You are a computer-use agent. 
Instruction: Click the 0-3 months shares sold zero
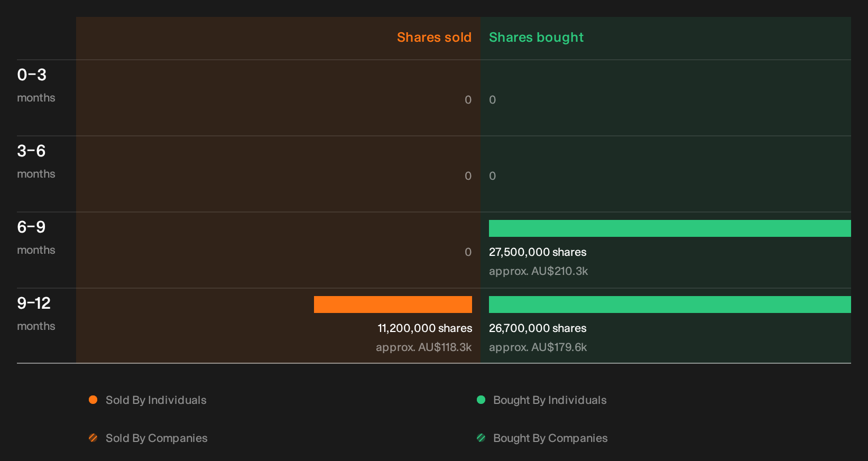(x=468, y=100)
